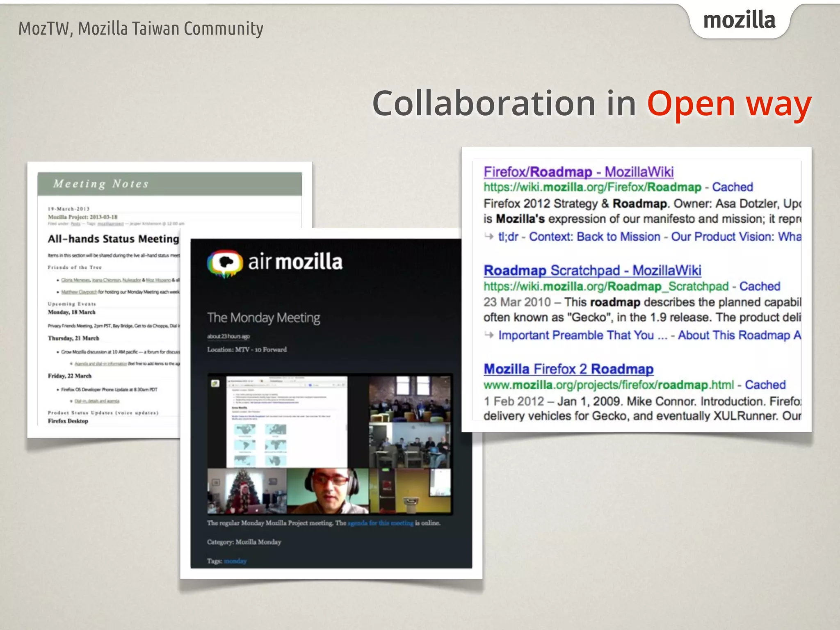Viewport: 840px width, 630px height.
Task: Click 'Mozilla Project: 2013-03-18' post title
Action: [82, 217]
